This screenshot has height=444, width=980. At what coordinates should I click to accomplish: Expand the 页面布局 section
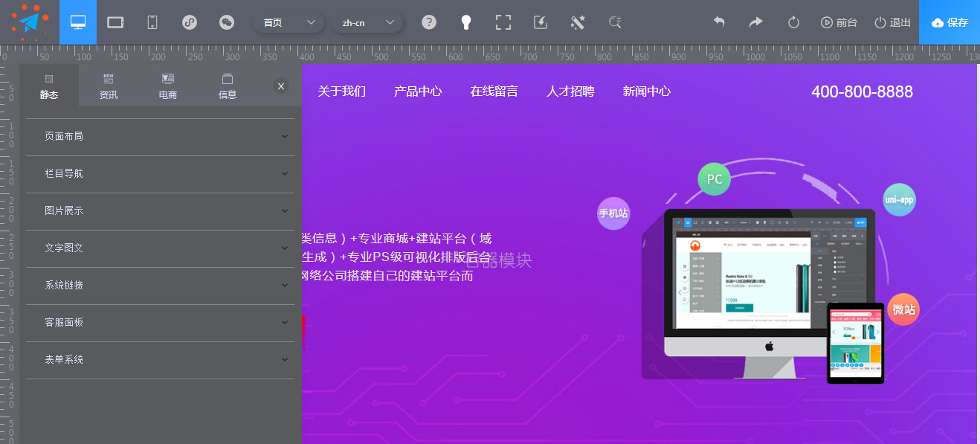click(x=160, y=137)
